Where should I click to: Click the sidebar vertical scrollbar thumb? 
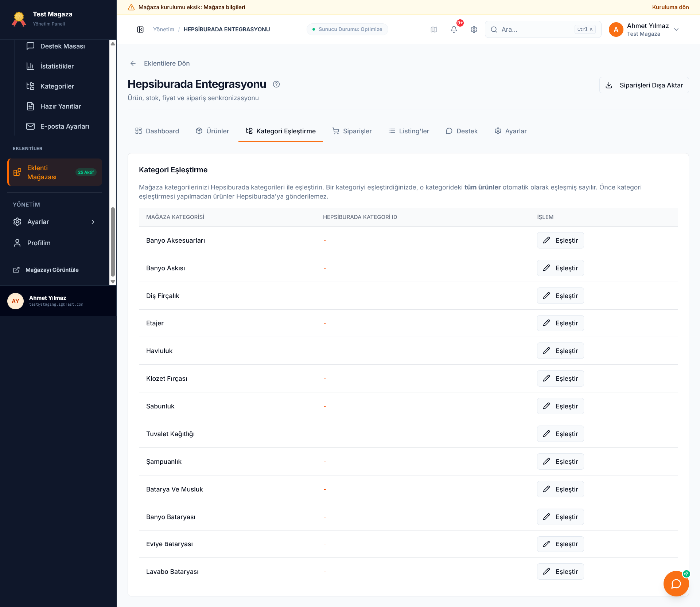(x=113, y=242)
